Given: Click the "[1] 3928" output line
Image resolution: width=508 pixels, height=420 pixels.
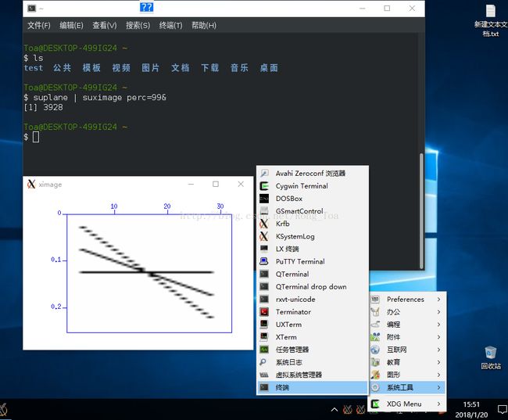Looking at the screenshot, I should coord(43,107).
